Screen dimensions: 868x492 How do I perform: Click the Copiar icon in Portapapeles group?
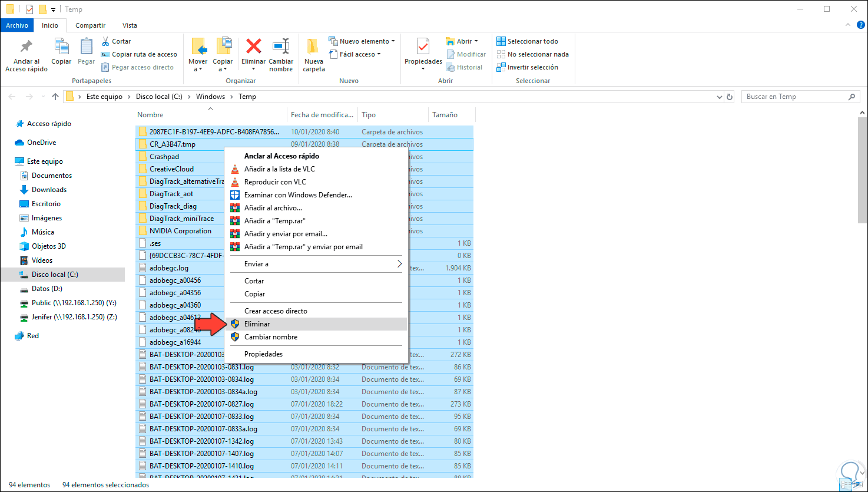(x=61, y=47)
